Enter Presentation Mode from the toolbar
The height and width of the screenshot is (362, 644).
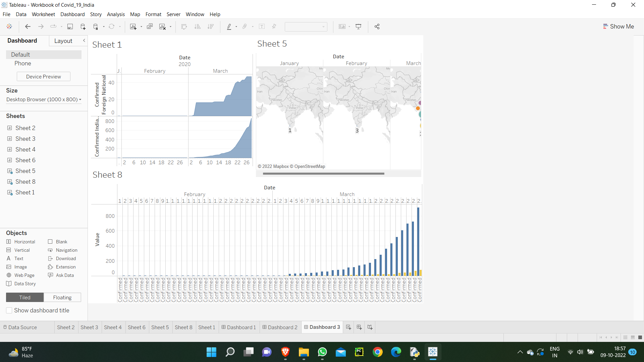[x=359, y=26]
